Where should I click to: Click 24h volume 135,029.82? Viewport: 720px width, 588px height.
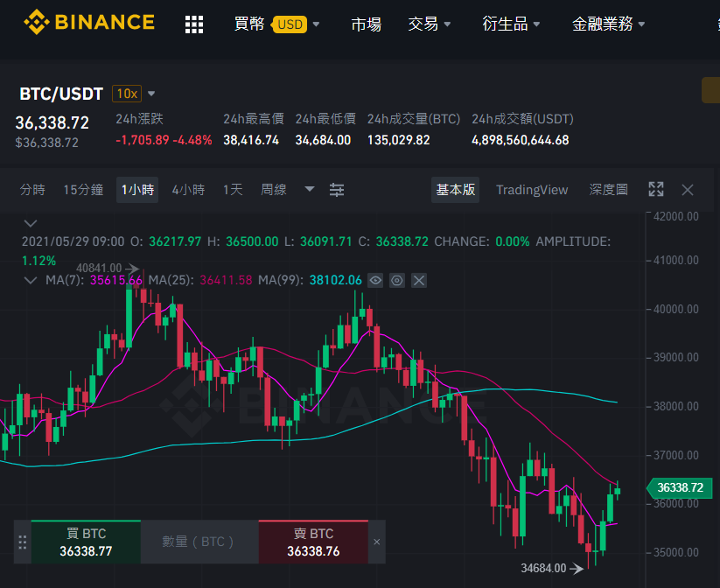[399, 140]
